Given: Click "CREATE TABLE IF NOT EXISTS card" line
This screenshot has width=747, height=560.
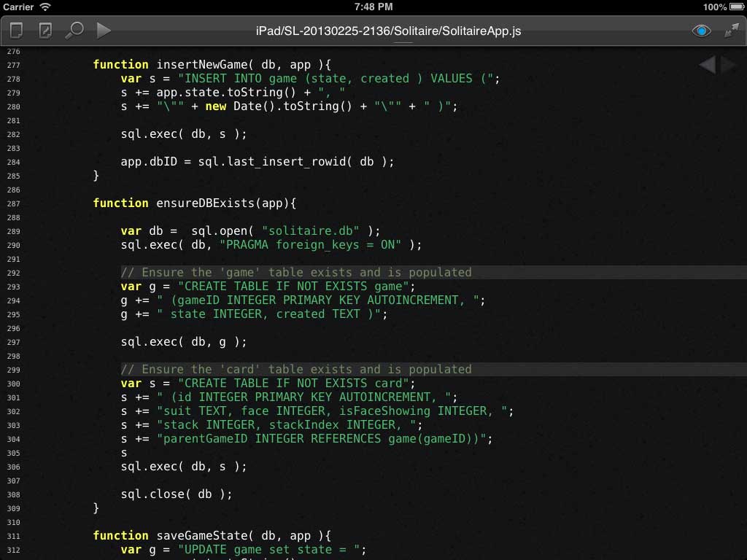Looking at the screenshot, I should click(268, 384).
